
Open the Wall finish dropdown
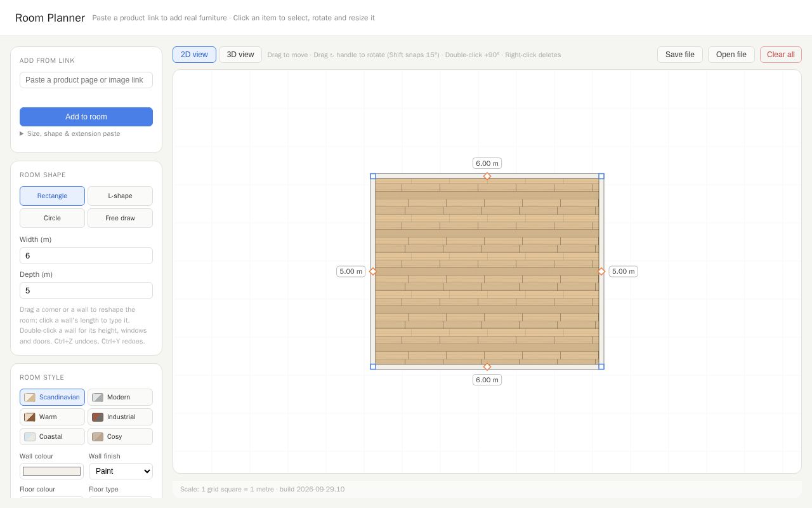(x=121, y=471)
